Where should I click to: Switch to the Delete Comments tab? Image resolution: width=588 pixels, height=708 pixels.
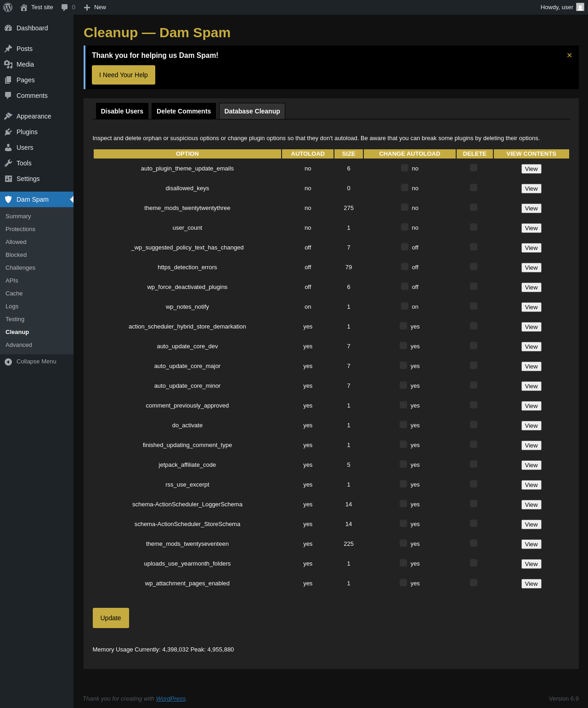point(184,111)
